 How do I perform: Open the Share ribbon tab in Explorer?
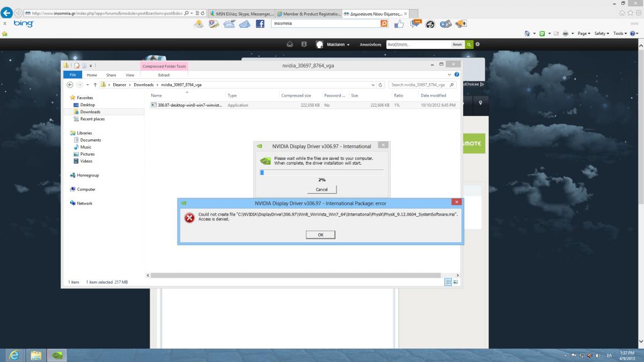111,75
